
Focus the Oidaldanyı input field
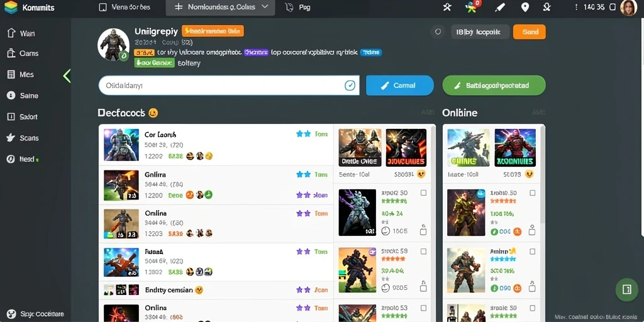(x=229, y=86)
